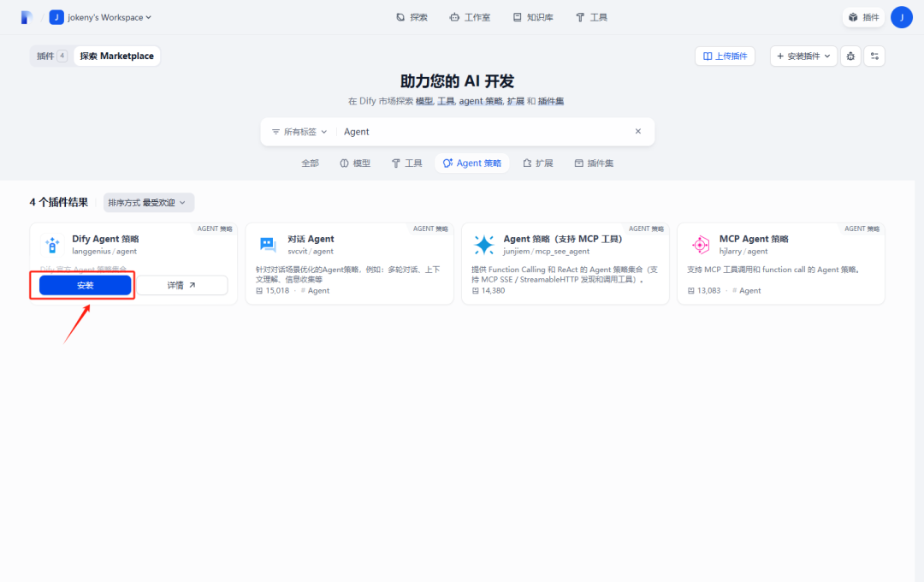Expand the 所有标签 filter dropdown

point(299,132)
